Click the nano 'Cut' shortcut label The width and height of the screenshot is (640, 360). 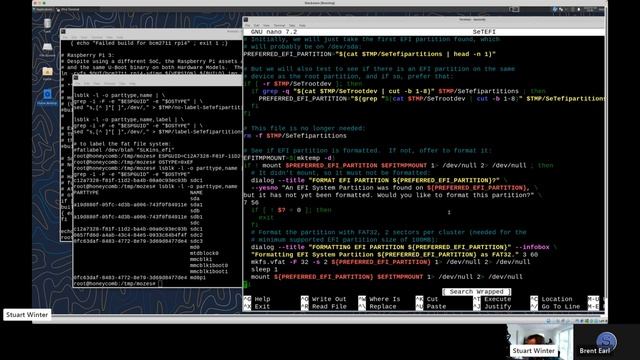pyautogui.click(x=432, y=299)
